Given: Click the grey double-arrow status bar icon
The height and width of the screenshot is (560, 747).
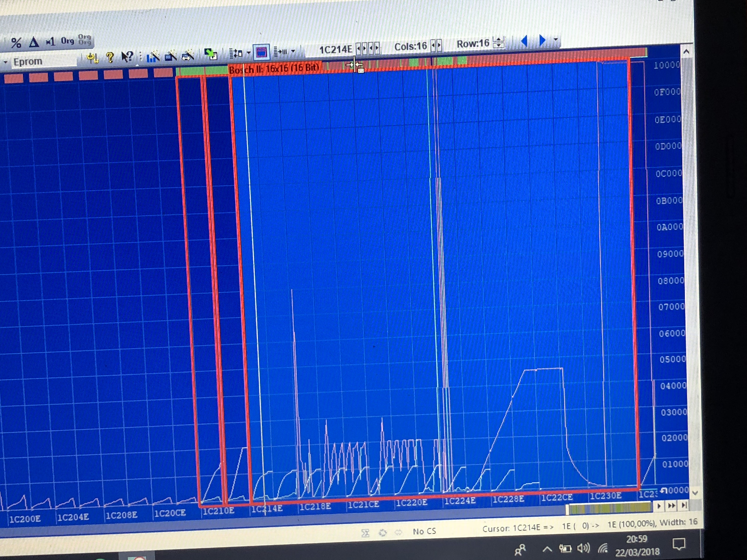Looking at the screenshot, I should point(398,532).
